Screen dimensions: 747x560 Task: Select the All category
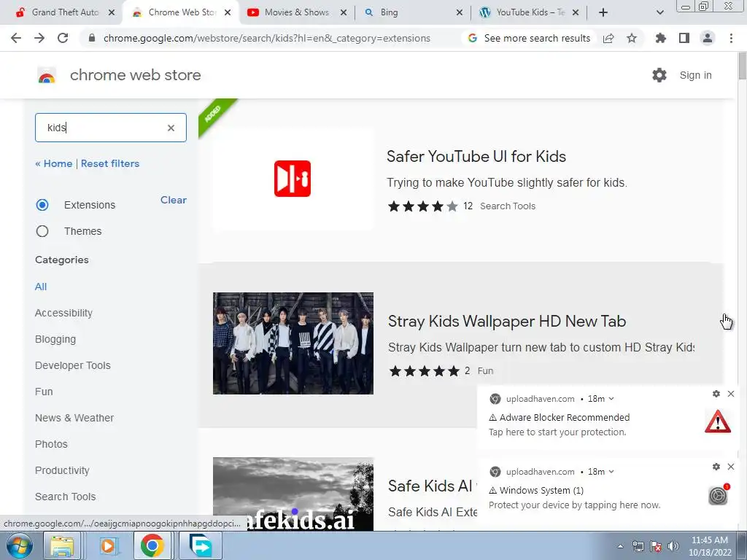pos(41,287)
